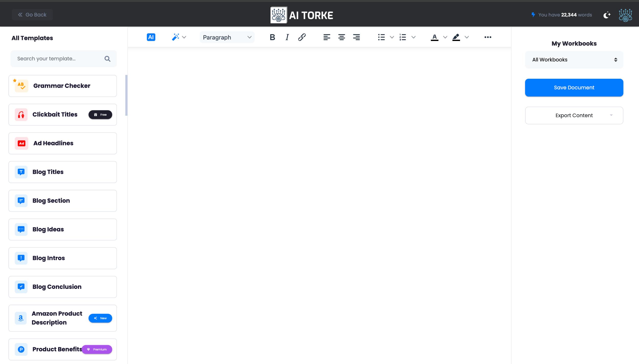Click the template search input field
The width and height of the screenshot is (639, 364).
tap(59, 59)
